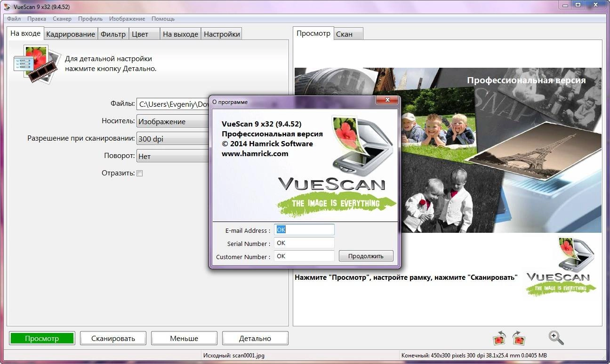Click the VueScan title bar app icon
610x364 pixels.
pyautogui.click(x=7, y=7)
